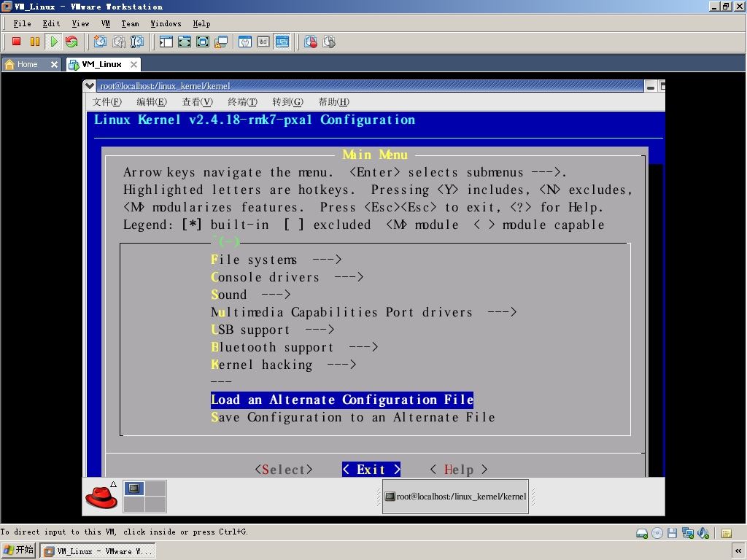Select Console drivers menu entry

(x=287, y=277)
